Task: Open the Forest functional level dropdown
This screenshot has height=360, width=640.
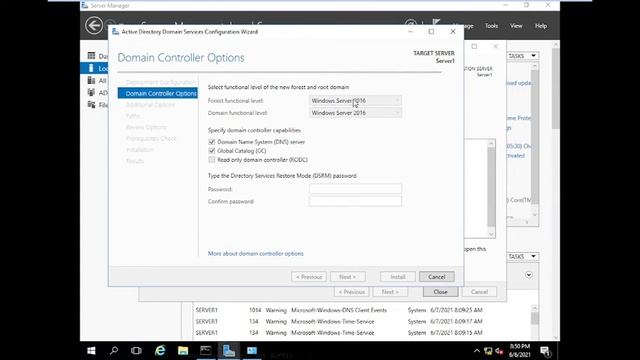Action: coord(355,100)
